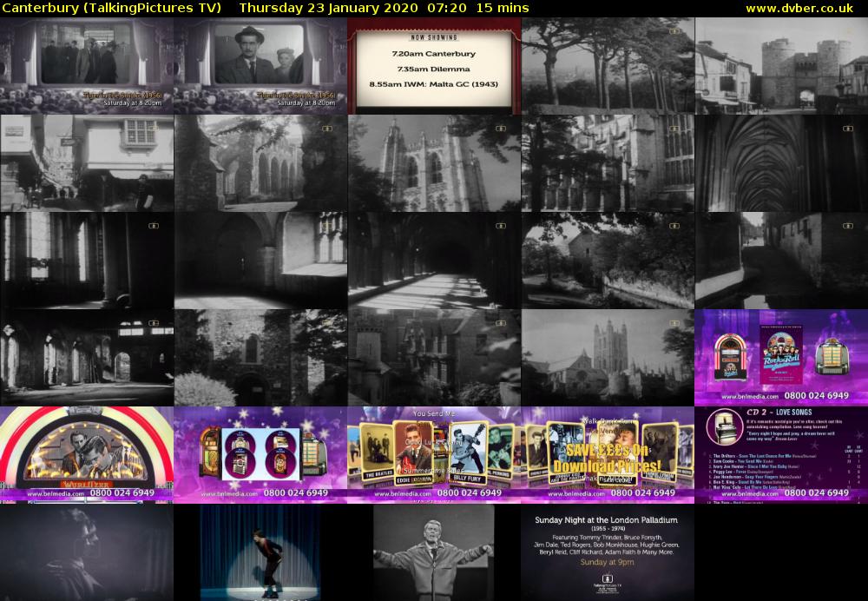This screenshot has width=868, height=601.
Task: Open the stone church with bush frame
Action: pyautogui.click(x=260, y=357)
